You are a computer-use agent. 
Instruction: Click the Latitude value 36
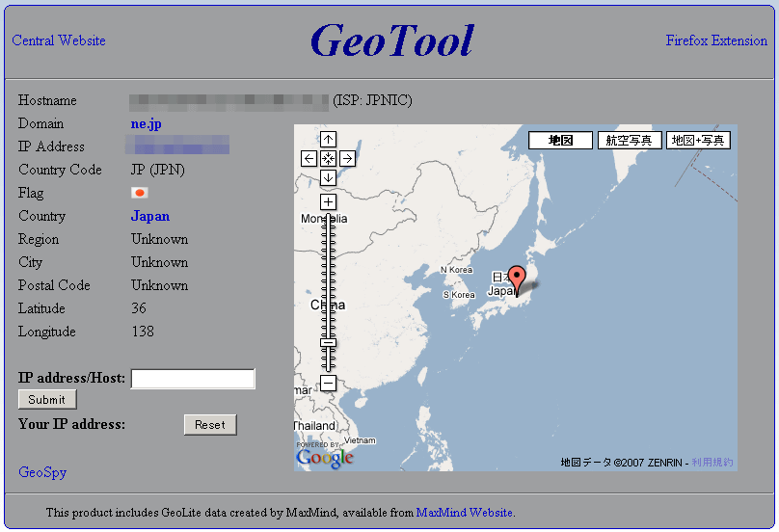(x=139, y=308)
